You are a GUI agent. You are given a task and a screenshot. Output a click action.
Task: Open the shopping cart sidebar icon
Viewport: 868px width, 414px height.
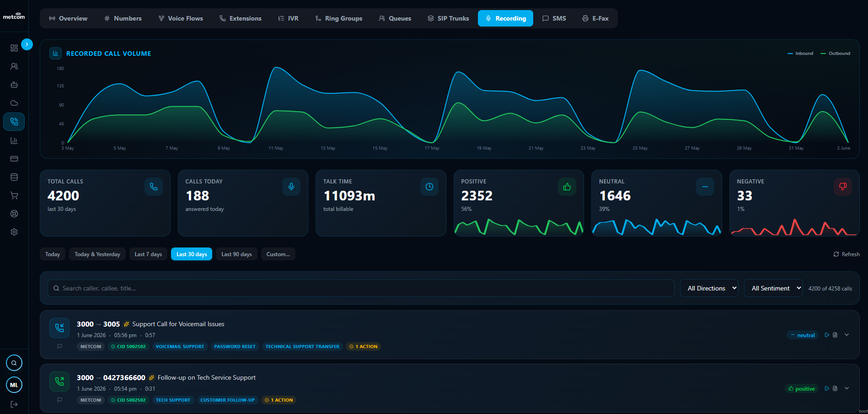(x=14, y=195)
